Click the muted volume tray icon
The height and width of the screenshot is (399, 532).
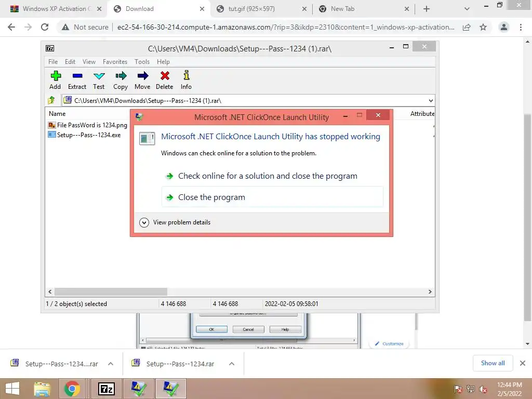pos(483,389)
